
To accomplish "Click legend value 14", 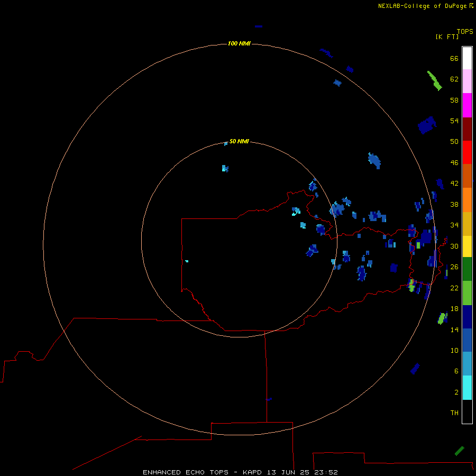I will 454,329.
